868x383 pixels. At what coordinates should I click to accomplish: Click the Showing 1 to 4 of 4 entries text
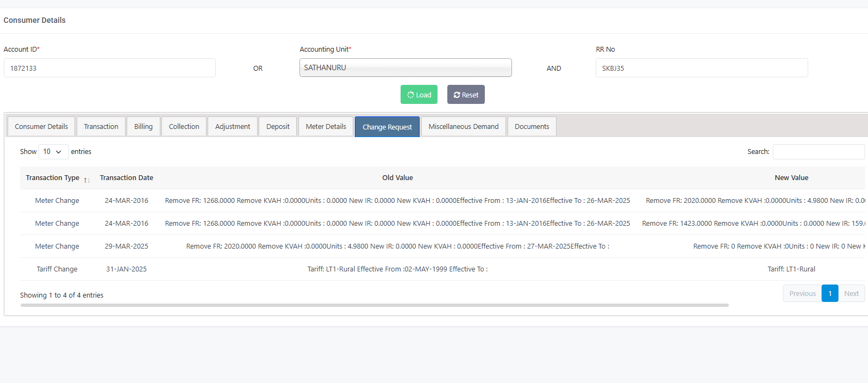[62, 295]
